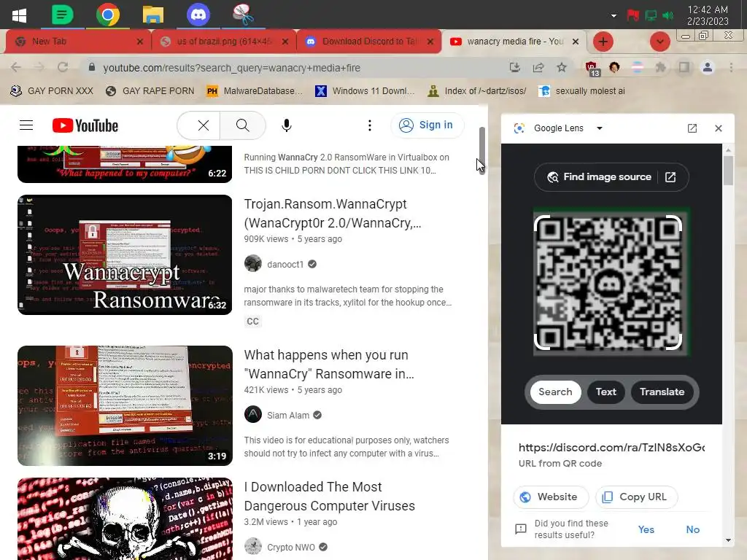This screenshot has width=747, height=560.
Task: Select the Translate mode in Lens
Action: point(662,392)
